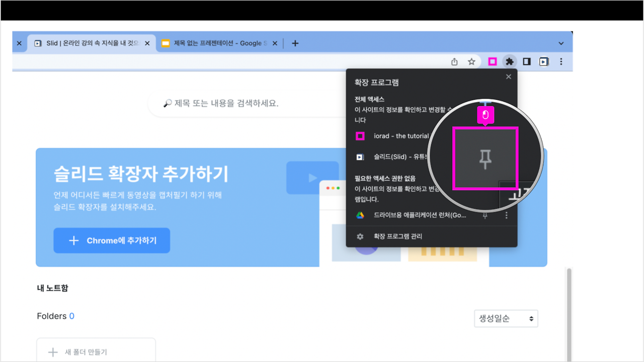Open the Chrome three-dot menu
The height and width of the screenshot is (362, 644).
tap(561, 61)
